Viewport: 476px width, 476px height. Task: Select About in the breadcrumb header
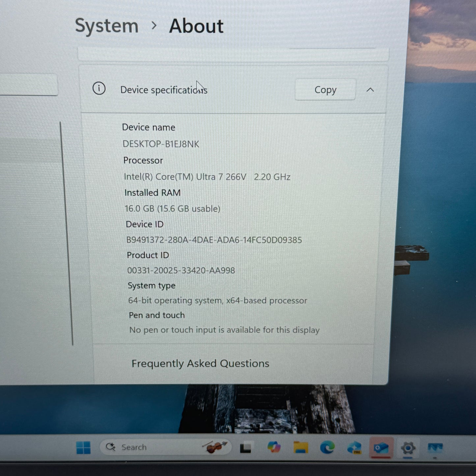[196, 26]
